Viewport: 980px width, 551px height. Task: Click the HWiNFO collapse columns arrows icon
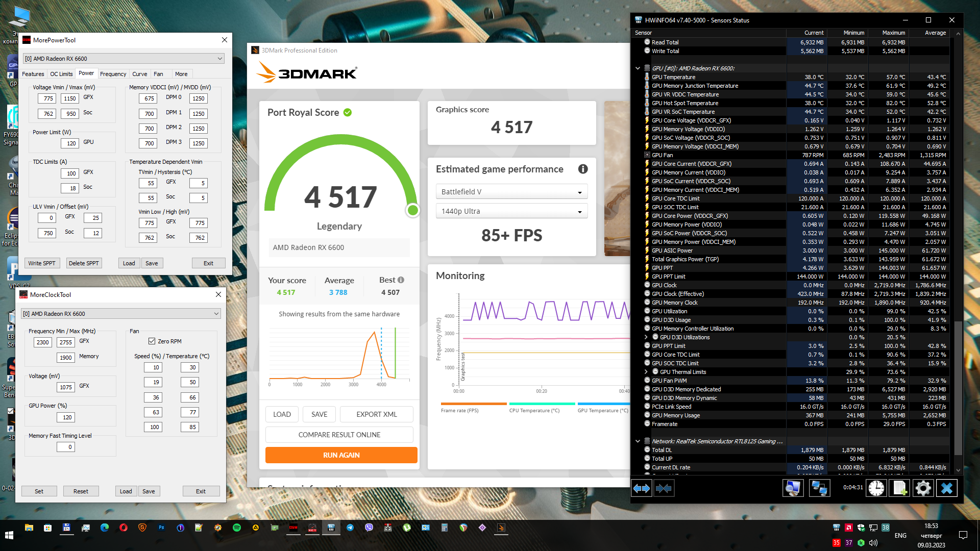[x=664, y=489]
